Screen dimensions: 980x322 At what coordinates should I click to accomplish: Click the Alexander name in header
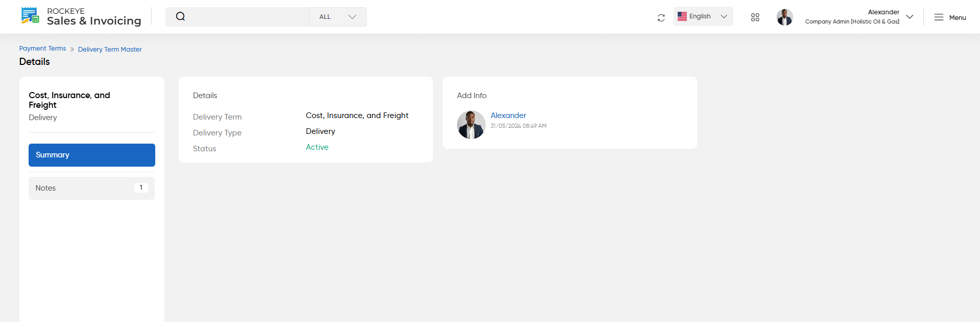point(883,12)
